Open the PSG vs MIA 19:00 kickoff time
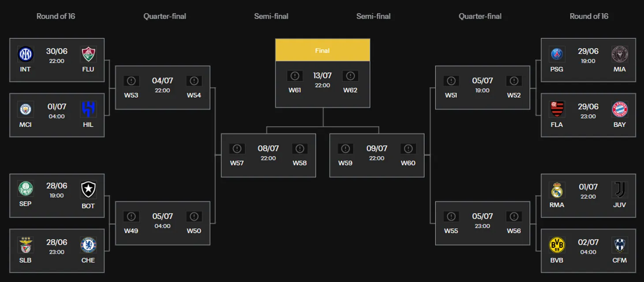This screenshot has height=282, width=644. (588, 61)
